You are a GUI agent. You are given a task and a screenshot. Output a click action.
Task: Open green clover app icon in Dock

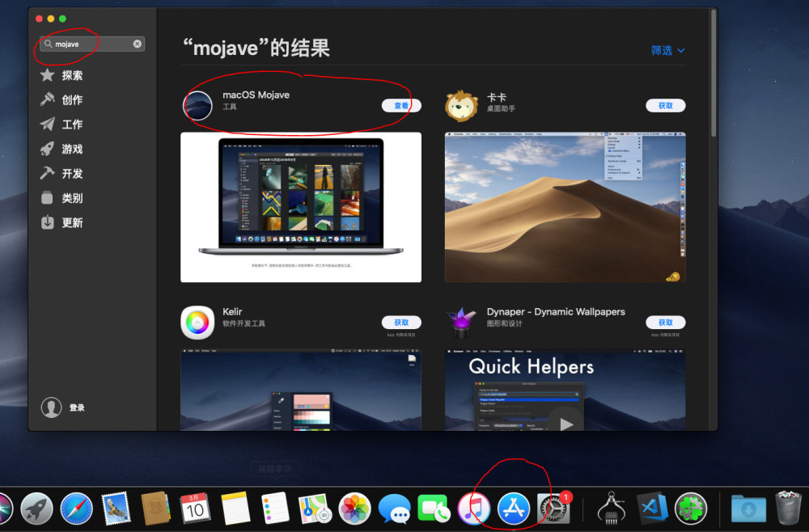(x=691, y=509)
